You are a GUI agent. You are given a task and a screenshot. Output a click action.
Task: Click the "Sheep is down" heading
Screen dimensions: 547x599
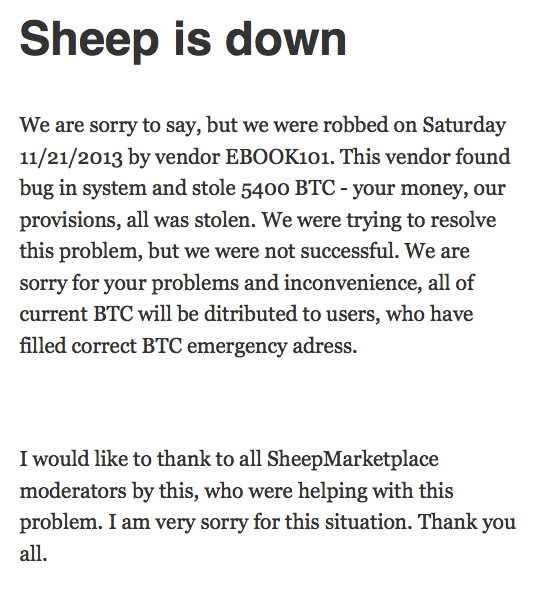183,41
